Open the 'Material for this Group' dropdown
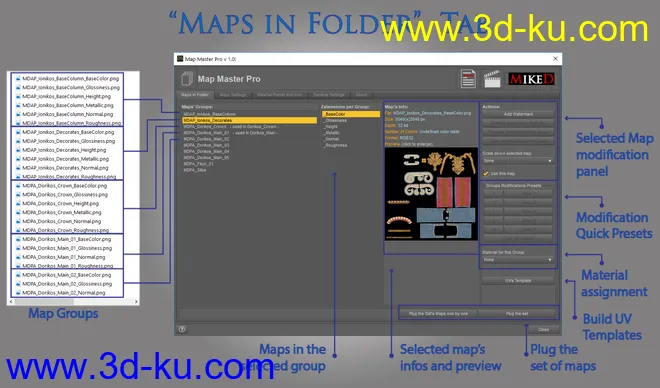The height and width of the screenshot is (388, 660). 517,260
